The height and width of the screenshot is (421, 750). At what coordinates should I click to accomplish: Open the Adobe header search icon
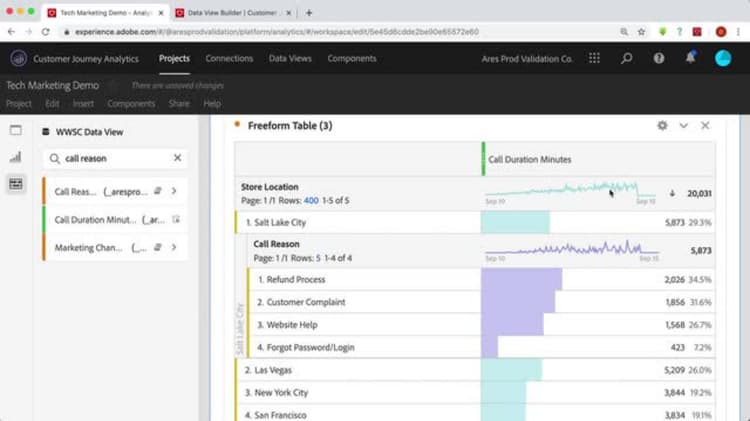pyautogui.click(x=626, y=58)
